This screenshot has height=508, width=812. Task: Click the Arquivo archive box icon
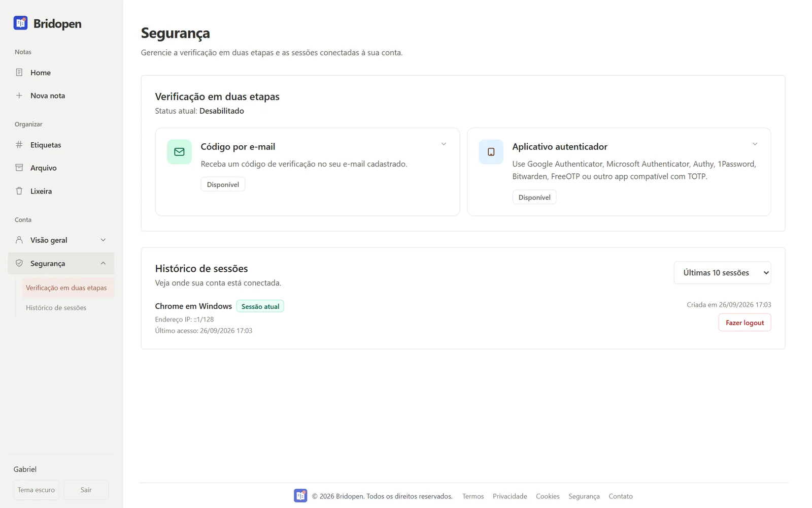19,168
